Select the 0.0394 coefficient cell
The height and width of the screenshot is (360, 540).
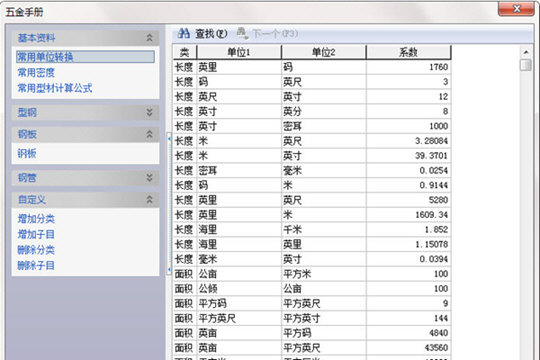click(x=409, y=259)
